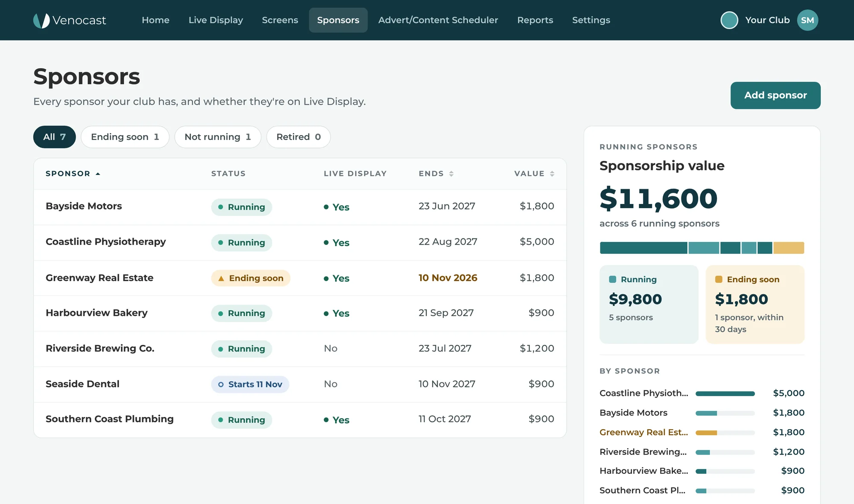Filter by Ending soon sponsors

[125, 137]
